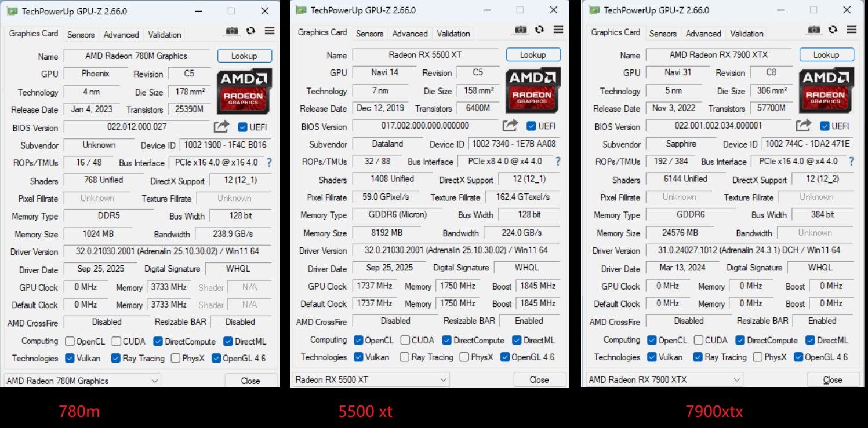Viewport: 868px width, 428px height.
Task: Toggle Ray Tracing checkbox in the RX 5500 XT window
Action: tap(405, 357)
